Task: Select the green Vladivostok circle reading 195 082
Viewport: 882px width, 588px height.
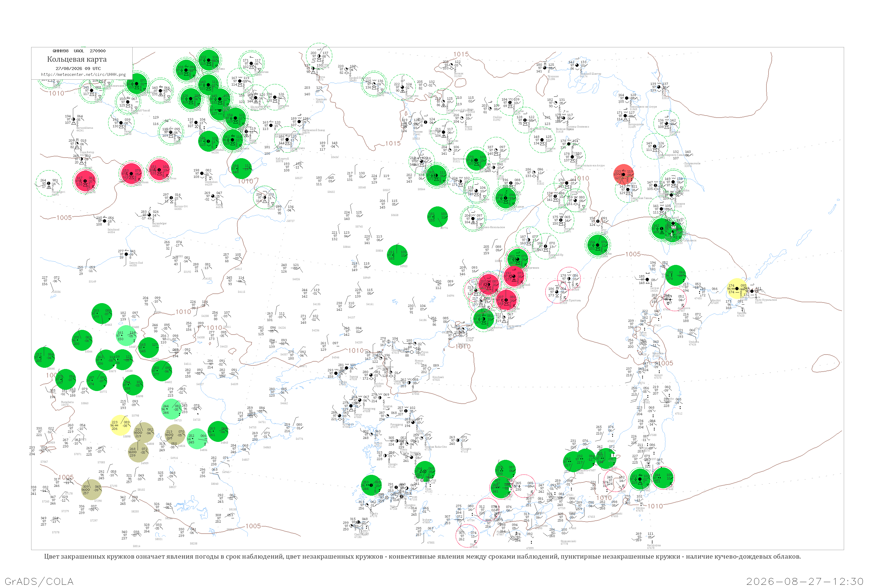Action: coord(484,319)
